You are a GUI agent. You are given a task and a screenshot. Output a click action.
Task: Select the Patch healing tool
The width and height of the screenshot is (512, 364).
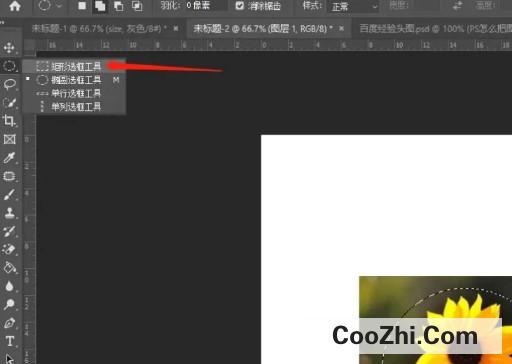9,176
